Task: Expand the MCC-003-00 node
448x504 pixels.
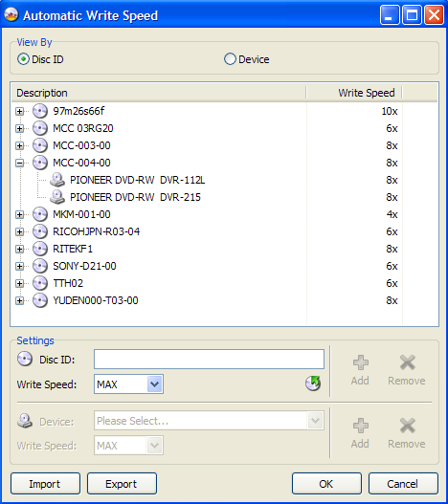Action: click(20, 146)
